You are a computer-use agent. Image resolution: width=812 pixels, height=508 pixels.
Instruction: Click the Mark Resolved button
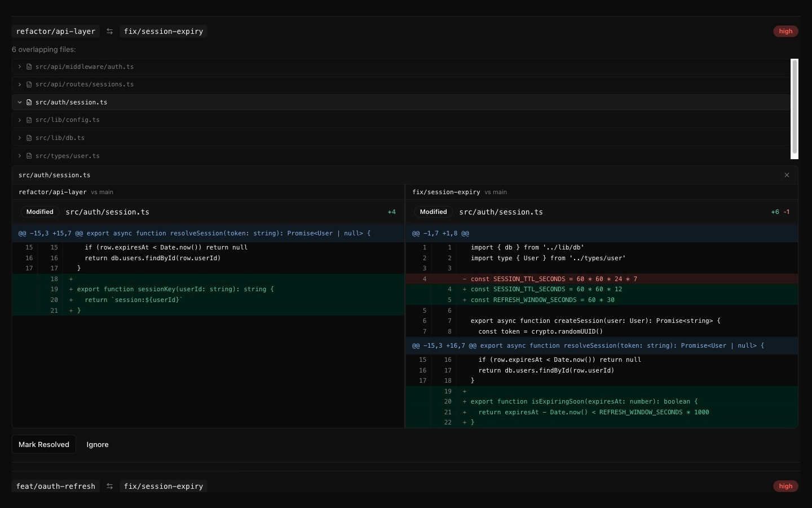pos(44,445)
